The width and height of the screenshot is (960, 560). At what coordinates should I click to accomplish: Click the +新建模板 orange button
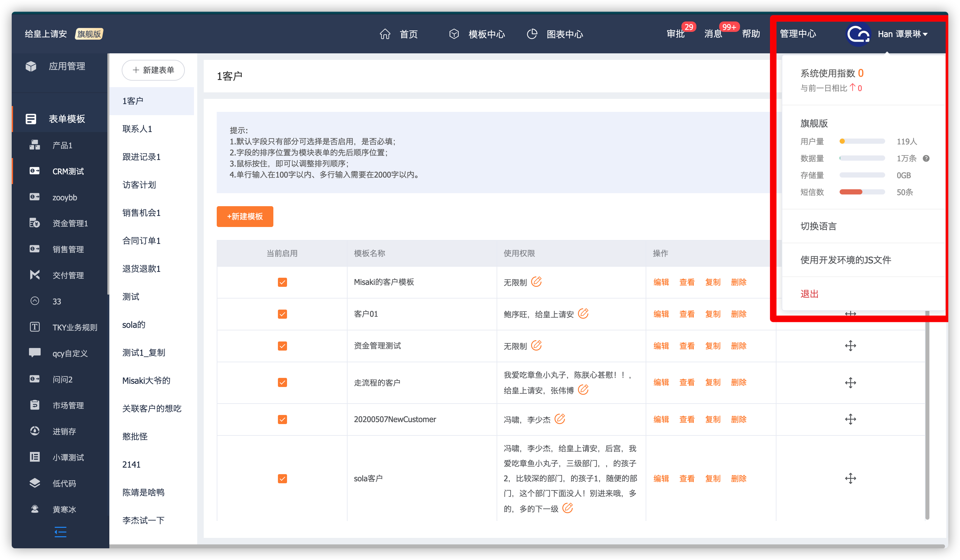click(x=245, y=217)
